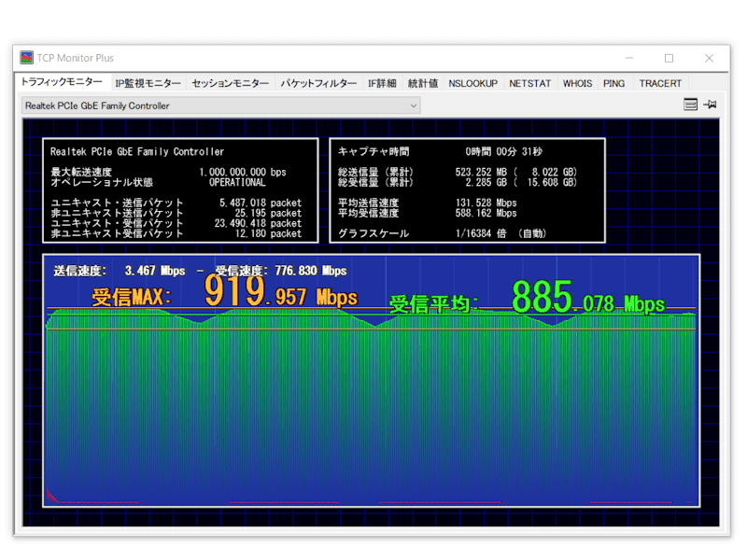Maximize the TCP Monitor Plus window

coord(669,58)
